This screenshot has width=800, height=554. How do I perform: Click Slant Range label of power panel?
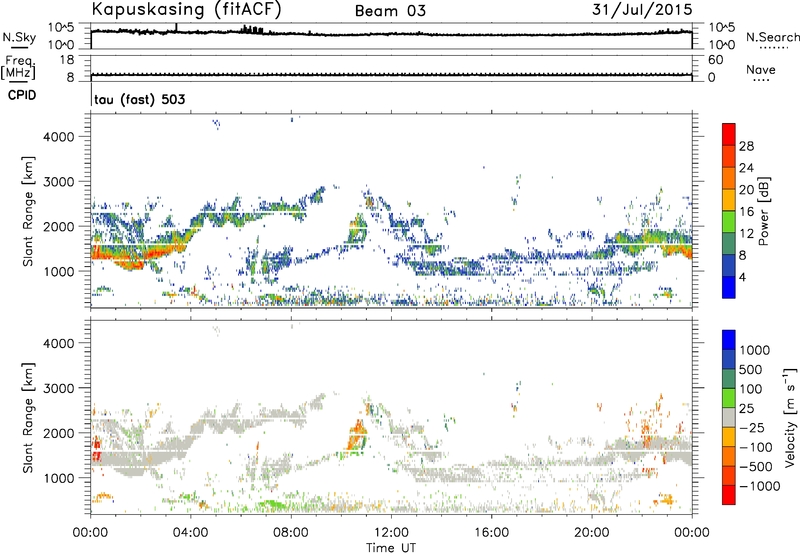click(28, 212)
